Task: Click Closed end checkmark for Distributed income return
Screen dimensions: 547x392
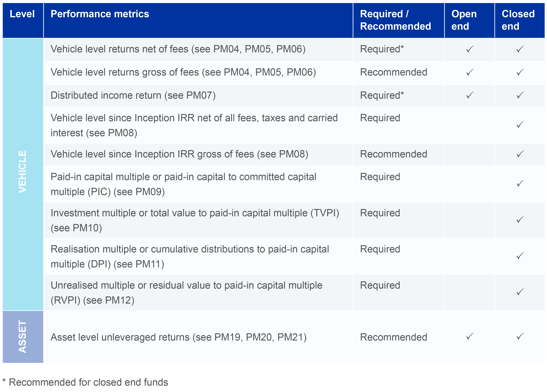Action: (x=520, y=95)
